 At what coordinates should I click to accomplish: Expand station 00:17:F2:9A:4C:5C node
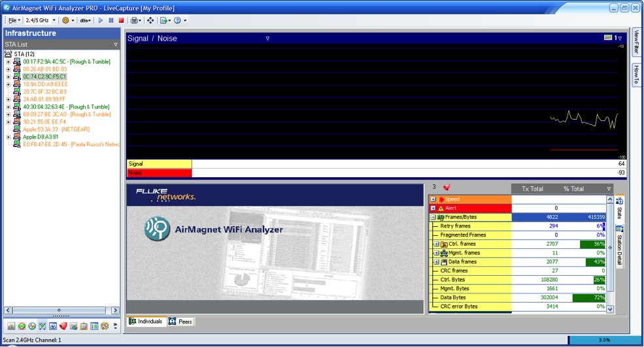tap(8, 61)
